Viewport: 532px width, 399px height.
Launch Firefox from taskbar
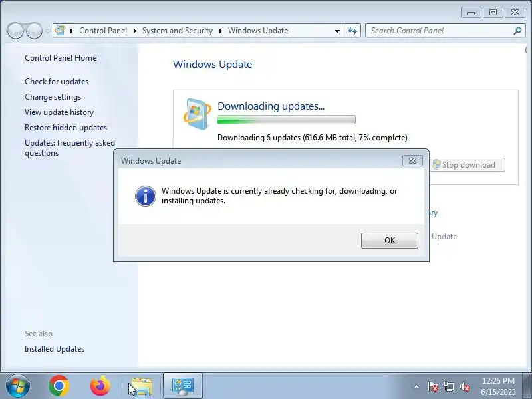tap(100, 386)
